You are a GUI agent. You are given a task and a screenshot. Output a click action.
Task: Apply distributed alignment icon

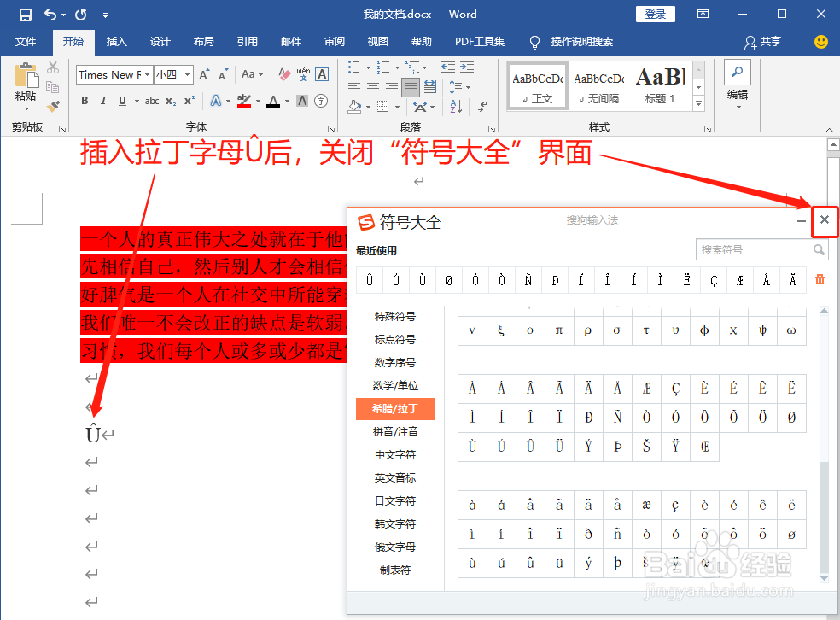pyautogui.click(x=429, y=87)
